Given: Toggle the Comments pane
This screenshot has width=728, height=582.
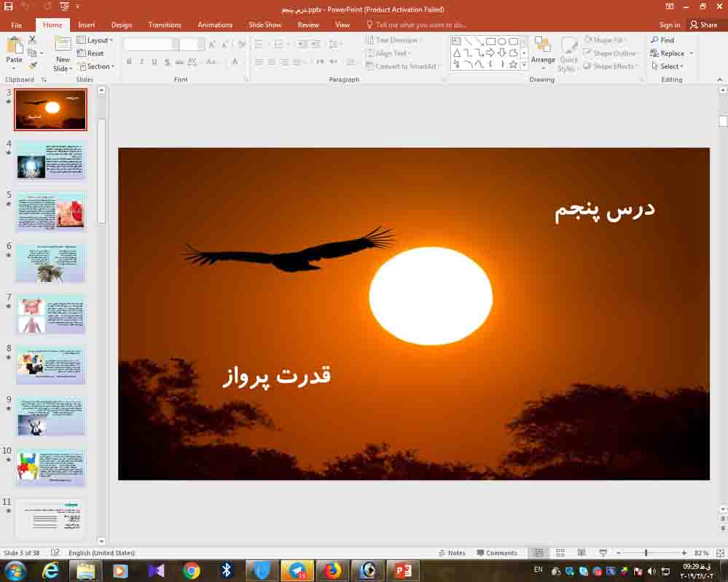Looking at the screenshot, I should coord(497,553).
